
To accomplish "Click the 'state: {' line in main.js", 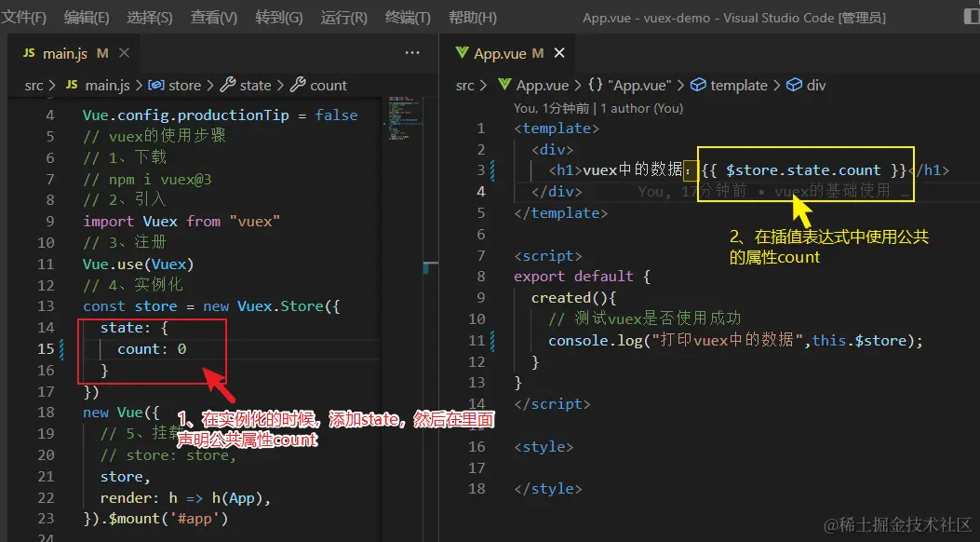I will pos(134,328).
